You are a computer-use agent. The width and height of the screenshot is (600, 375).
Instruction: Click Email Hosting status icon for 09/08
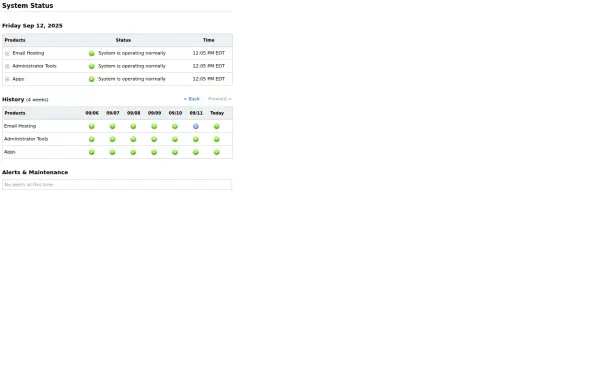133,126
